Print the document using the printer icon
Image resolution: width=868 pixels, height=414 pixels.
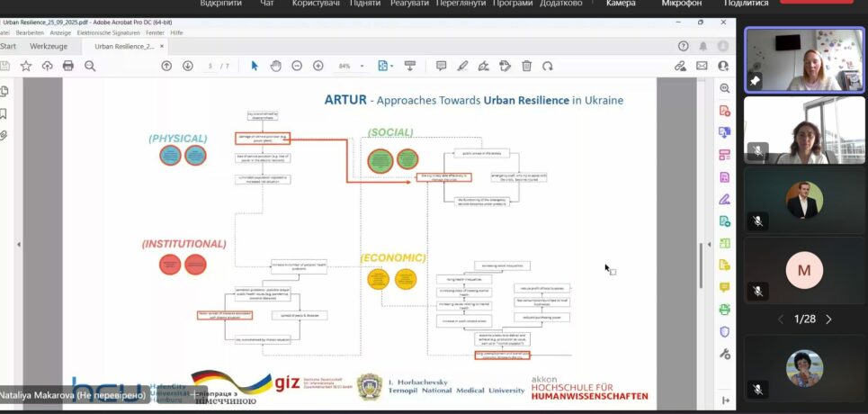click(x=68, y=66)
